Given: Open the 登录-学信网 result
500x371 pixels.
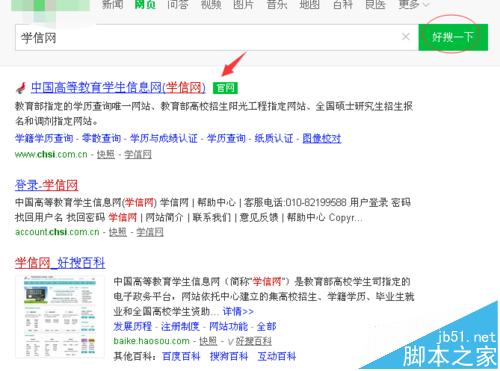Looking at the screenshot, I should pyautogui.click(x=46, y=185).
